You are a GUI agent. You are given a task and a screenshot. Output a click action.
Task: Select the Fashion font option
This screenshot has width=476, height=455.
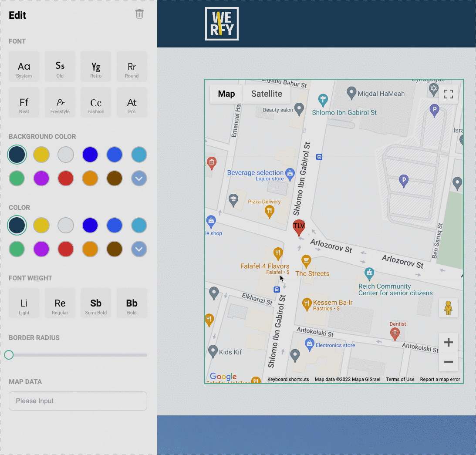[96, 102]
